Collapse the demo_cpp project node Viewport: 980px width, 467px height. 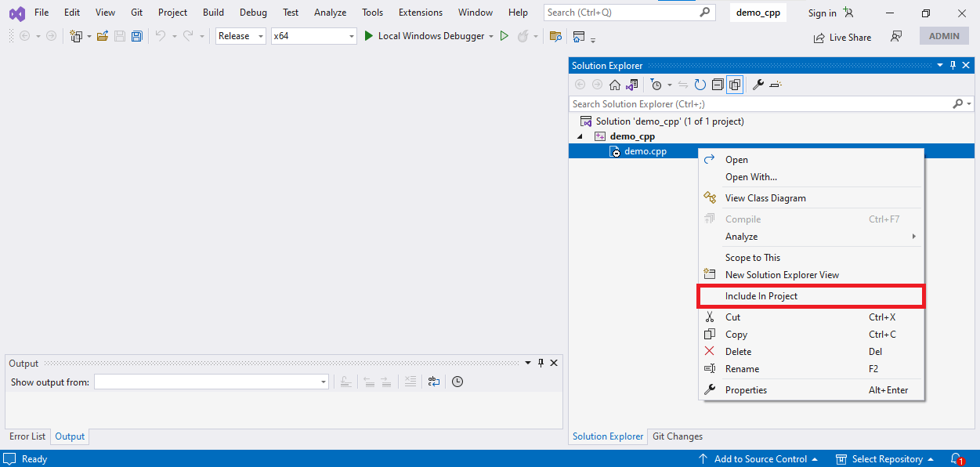580,136
